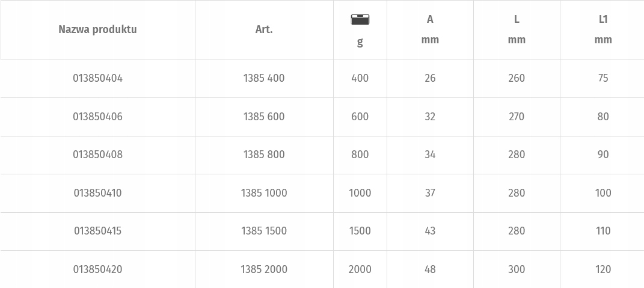Click article number 1385 1000
The image size is (644, 288).
click(x=264, y=192)
